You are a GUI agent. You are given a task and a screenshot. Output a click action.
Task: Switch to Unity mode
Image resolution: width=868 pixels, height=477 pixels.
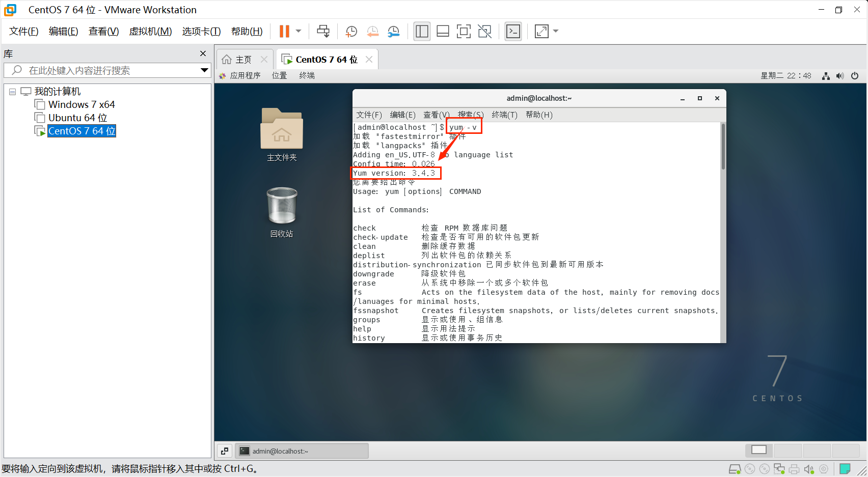(x=485, y=32)
